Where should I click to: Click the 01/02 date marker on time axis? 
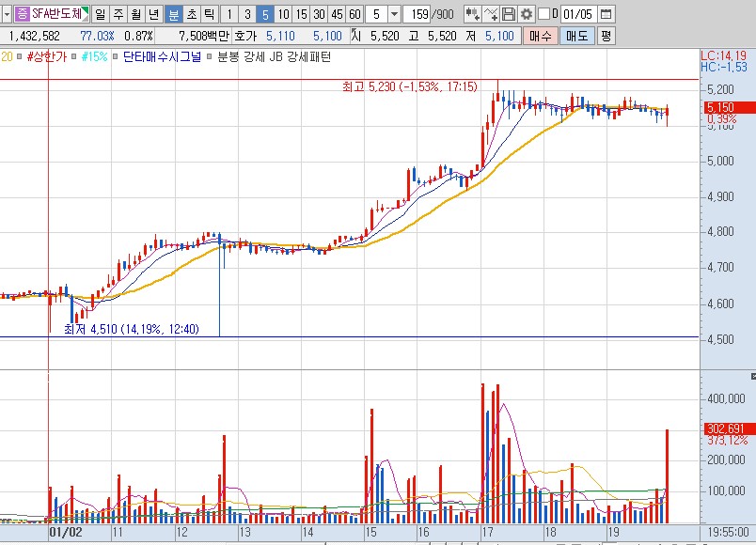(x=66, y=533)
